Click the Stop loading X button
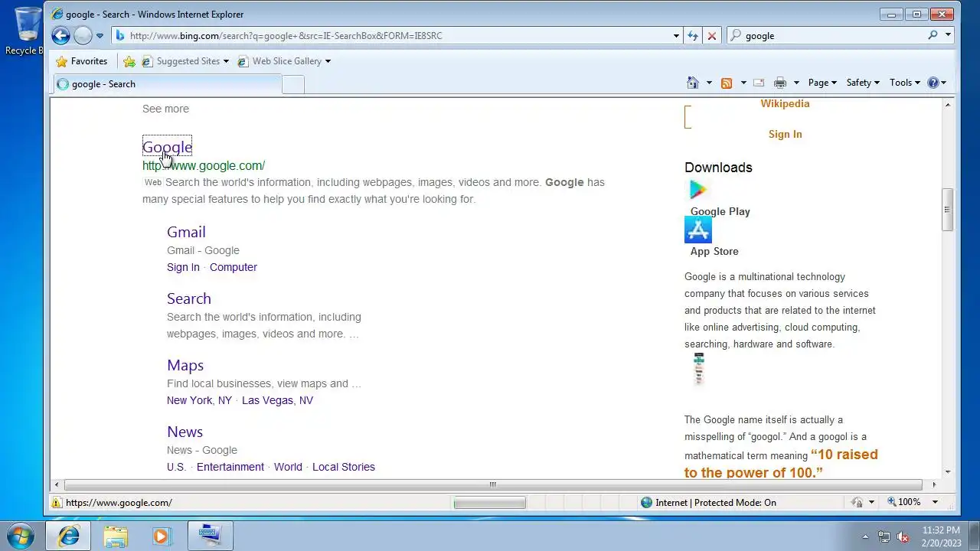 click(x=712, y=35)
